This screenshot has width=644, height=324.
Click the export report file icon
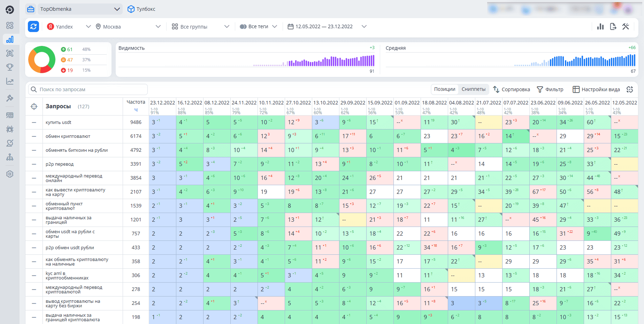(x=613, y=26)
